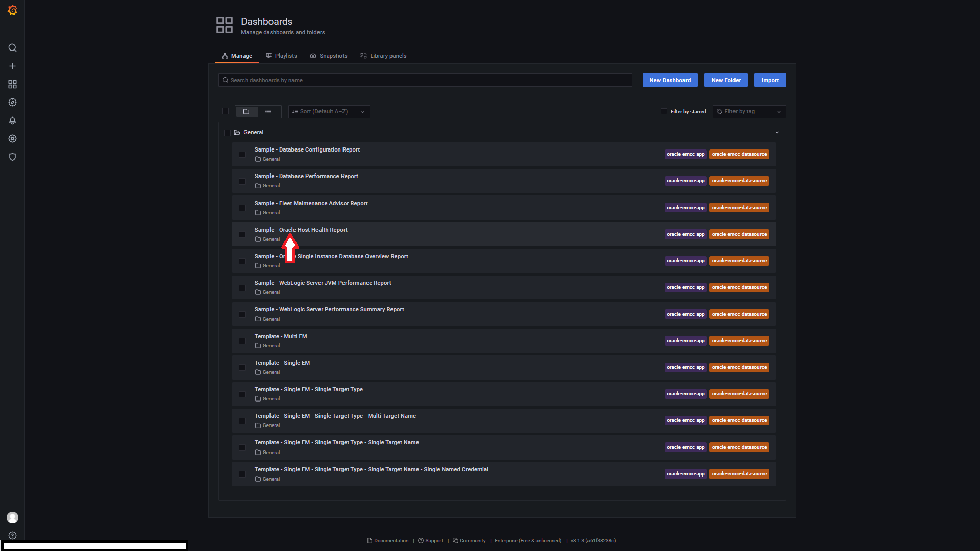980x551 pixels.
Task: Switch to the Library panels tab
Action: [383, 56]
